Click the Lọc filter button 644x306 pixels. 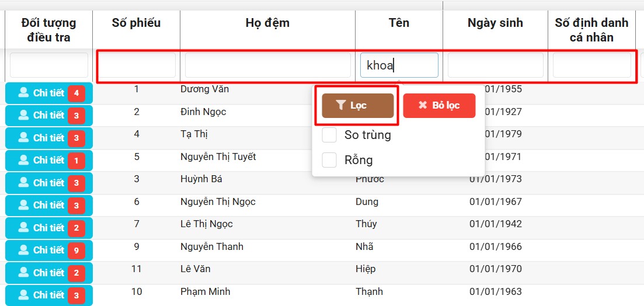click(357, 106)
